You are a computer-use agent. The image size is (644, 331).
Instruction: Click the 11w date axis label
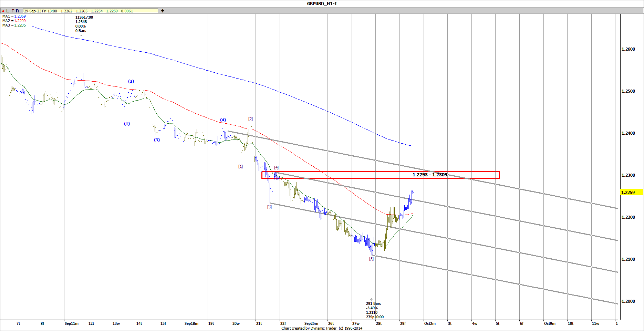coord(595,323)
